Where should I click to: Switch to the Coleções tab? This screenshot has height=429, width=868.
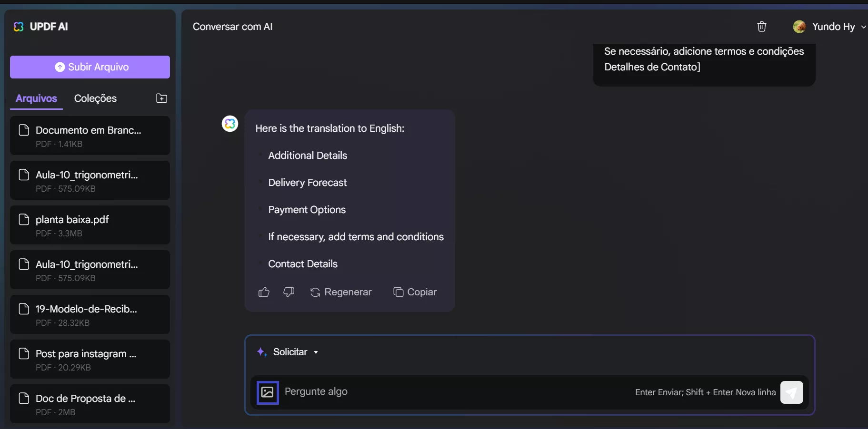tap(95, 98)
